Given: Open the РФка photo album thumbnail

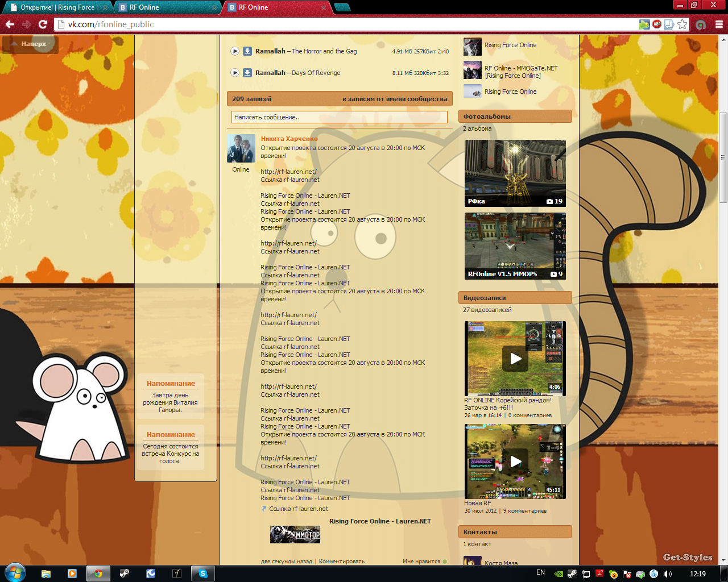Looking at the screenshot, I should pyautogui.click(x=515, y=173).
